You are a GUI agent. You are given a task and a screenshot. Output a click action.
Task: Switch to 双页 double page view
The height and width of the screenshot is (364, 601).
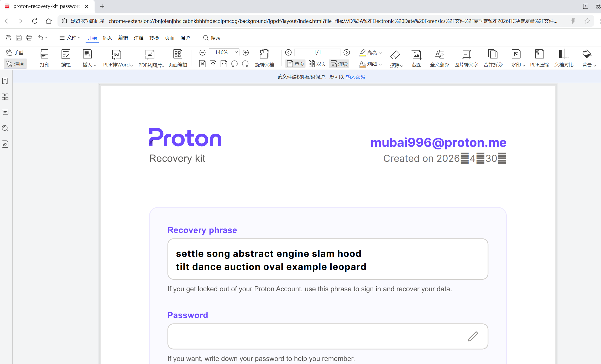(317, 64)
